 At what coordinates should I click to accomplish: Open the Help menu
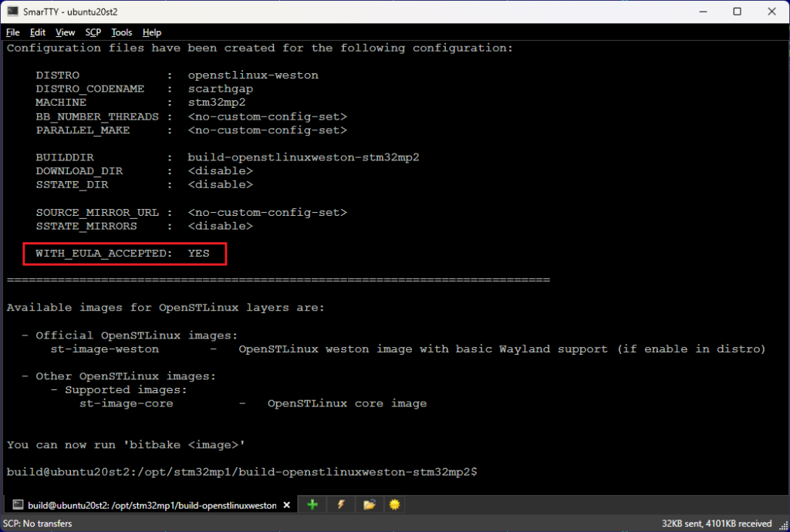151,32
